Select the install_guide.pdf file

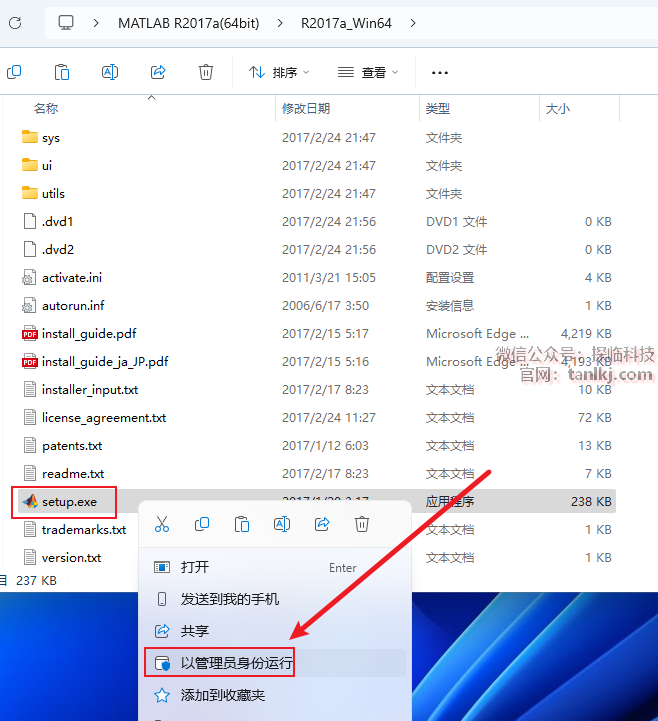coord(89,334)
